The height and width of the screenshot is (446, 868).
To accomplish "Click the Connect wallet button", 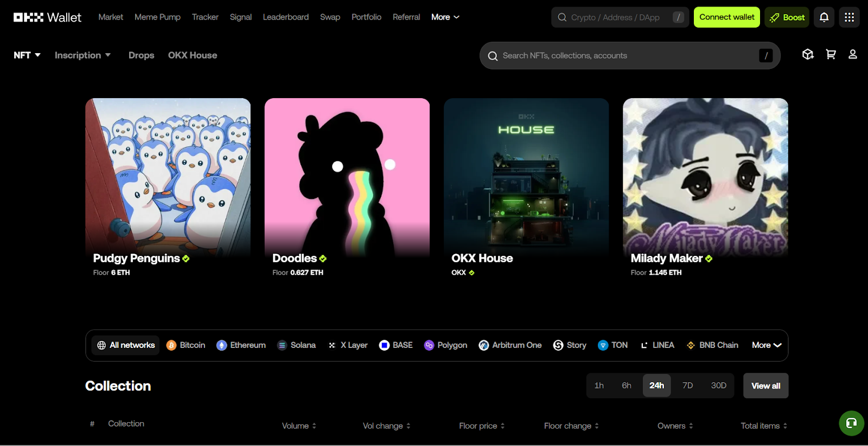I will 726,17.
